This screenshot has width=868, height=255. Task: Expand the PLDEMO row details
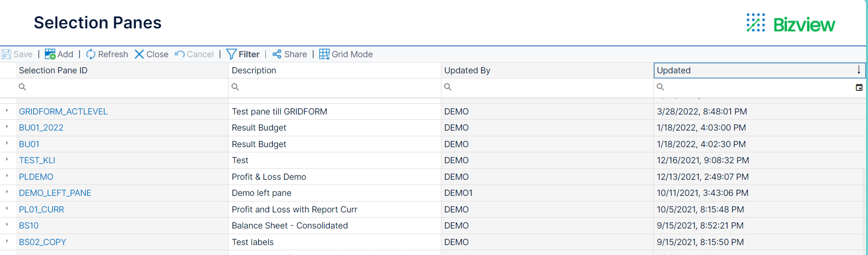[7, 176]
